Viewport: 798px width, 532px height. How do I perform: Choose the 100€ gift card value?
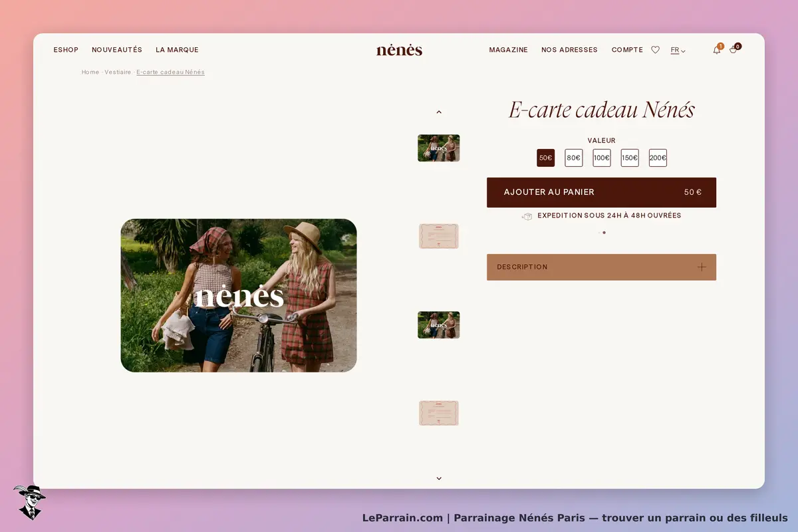602,158
